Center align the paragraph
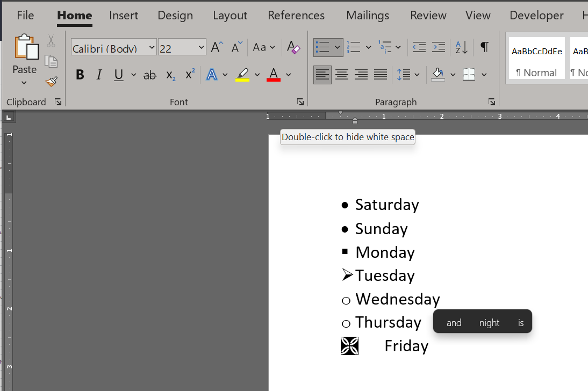588x391 pixels. click(x=342, y=74)
